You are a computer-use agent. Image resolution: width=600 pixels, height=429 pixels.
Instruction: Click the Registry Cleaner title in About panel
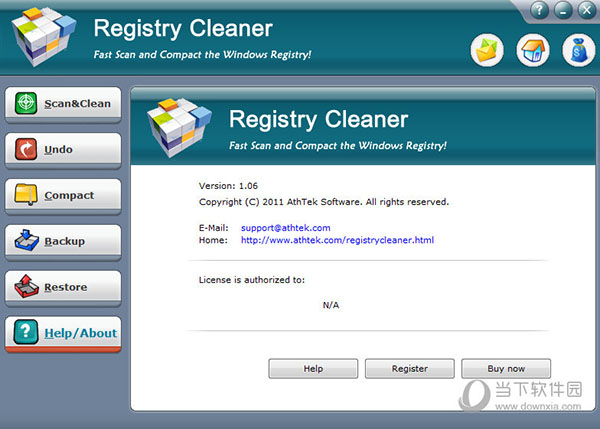tap(319, 119)
